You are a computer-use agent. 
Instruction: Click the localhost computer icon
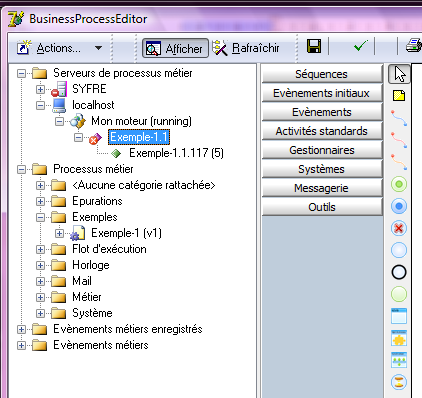(x=59, y=105)
